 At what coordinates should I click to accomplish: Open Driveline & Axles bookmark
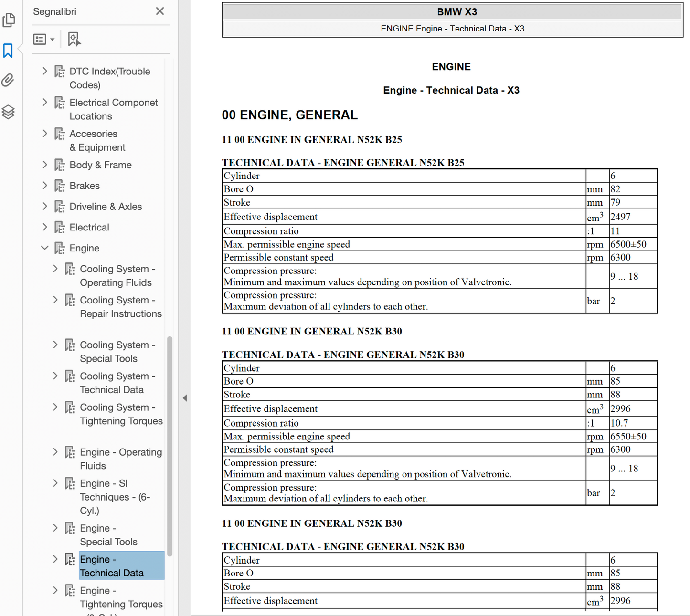click(106, 207)
